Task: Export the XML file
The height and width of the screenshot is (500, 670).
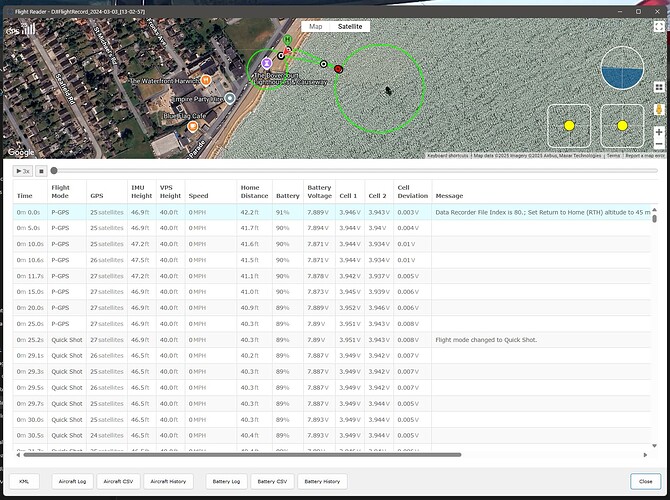Action: pos(24,481)
